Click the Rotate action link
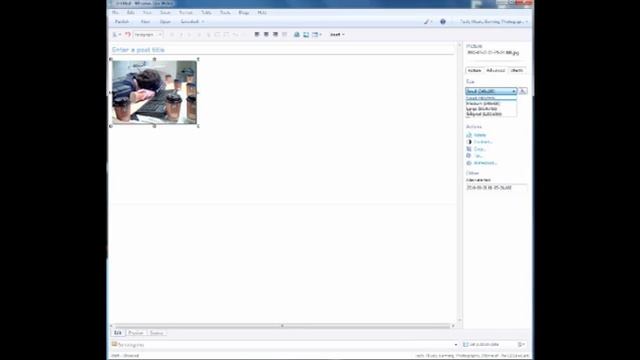The height and width of the screenshot is (360, 640). click(x=480, y=135)
